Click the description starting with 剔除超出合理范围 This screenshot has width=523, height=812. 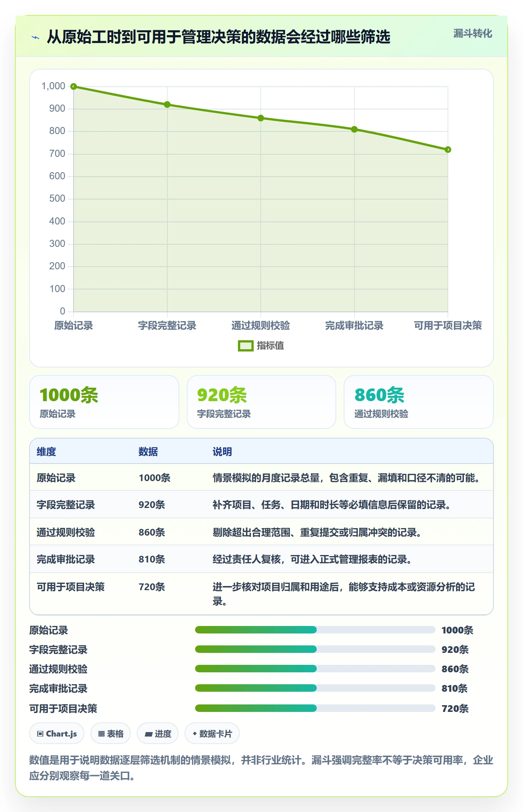click(317, 532)
